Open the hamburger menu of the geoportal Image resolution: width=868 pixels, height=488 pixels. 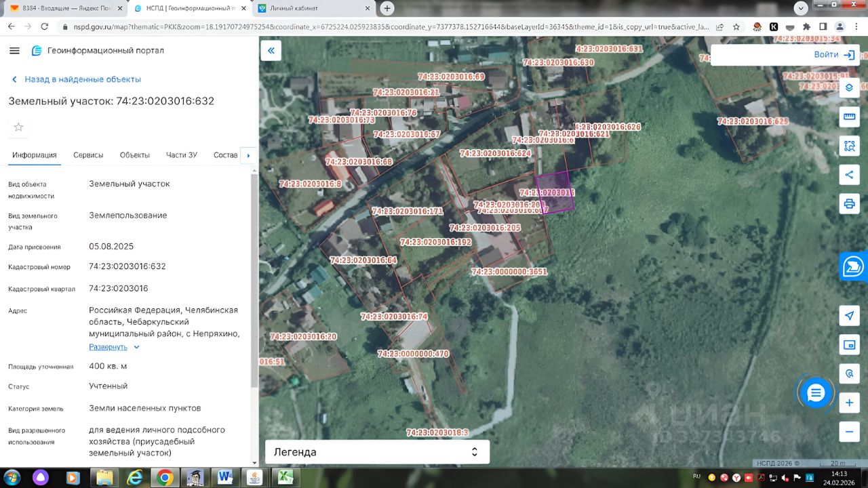click(x=14, y=51)
